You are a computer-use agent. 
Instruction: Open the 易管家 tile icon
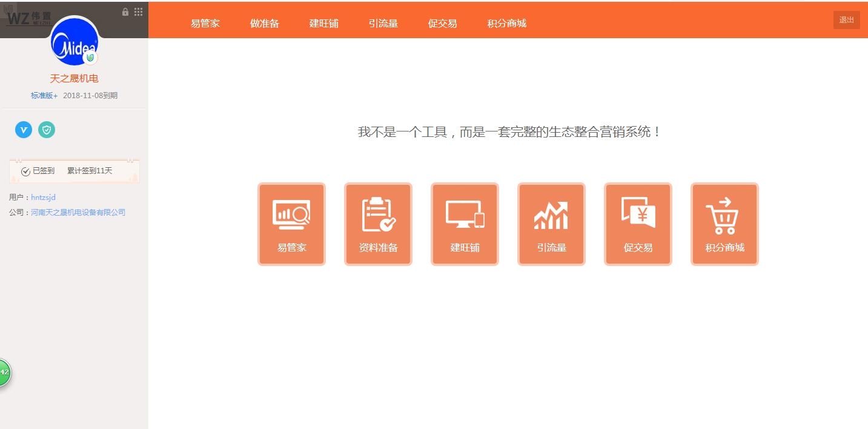(x=291, y=224)
